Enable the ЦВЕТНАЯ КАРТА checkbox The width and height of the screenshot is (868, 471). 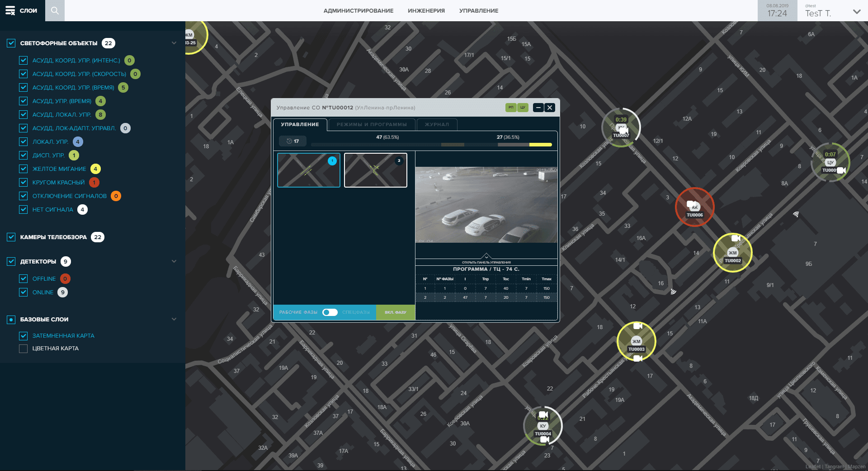click(x=24, y=349)
